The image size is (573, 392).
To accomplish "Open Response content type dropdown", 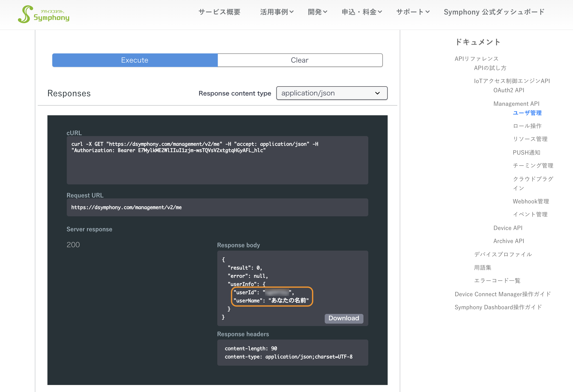I will [332, 93].
